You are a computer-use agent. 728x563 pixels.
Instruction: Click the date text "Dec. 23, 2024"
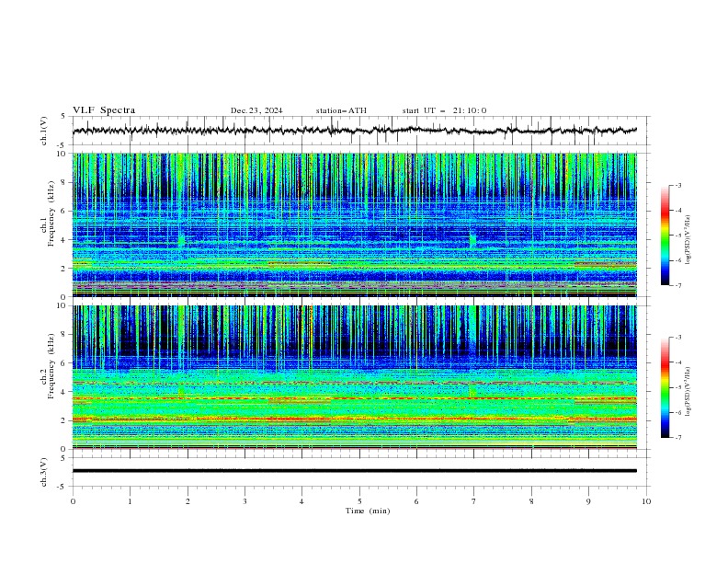(x=256, y=110)
